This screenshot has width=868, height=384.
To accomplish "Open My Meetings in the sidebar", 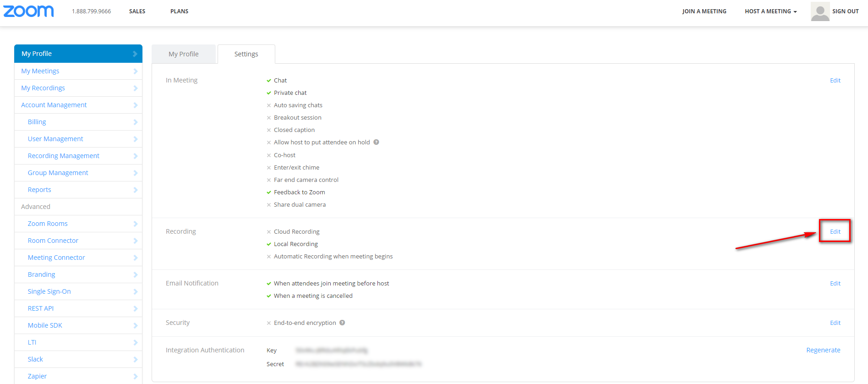I will (x=78, y=71).
